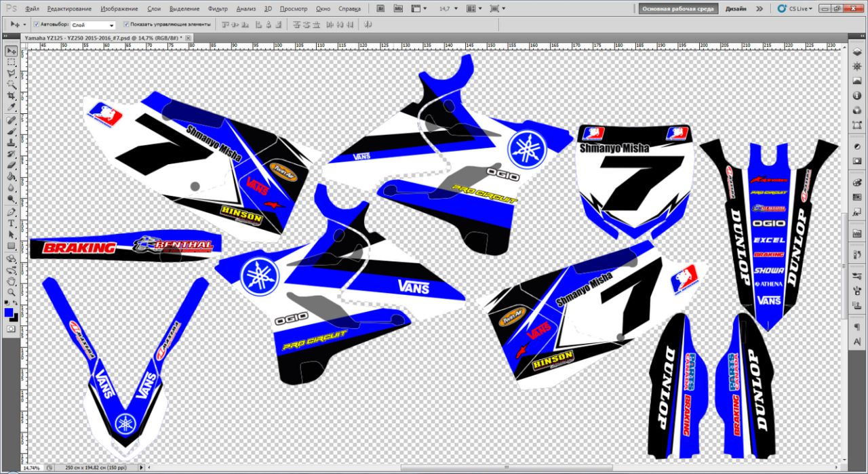Open the Справка menu
The height and width of the screenshot is (474, 868).
pos(349,9)
